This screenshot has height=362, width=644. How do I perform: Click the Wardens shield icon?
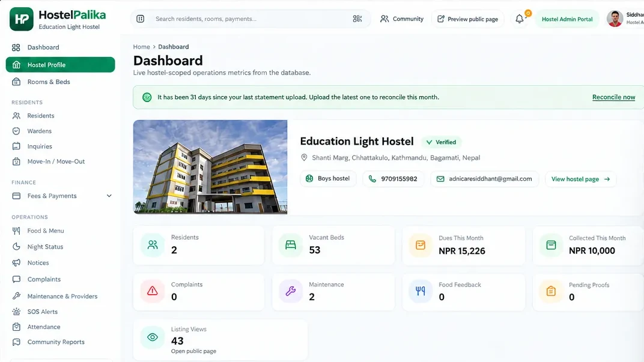click(x=16, y=131)
